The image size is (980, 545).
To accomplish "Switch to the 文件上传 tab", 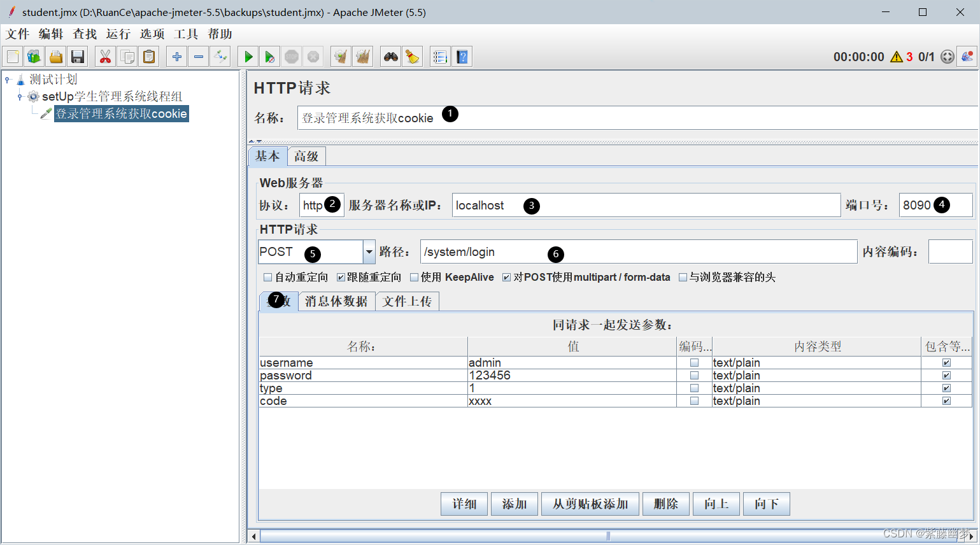I will pyautogui.click(x=407, y=301).
